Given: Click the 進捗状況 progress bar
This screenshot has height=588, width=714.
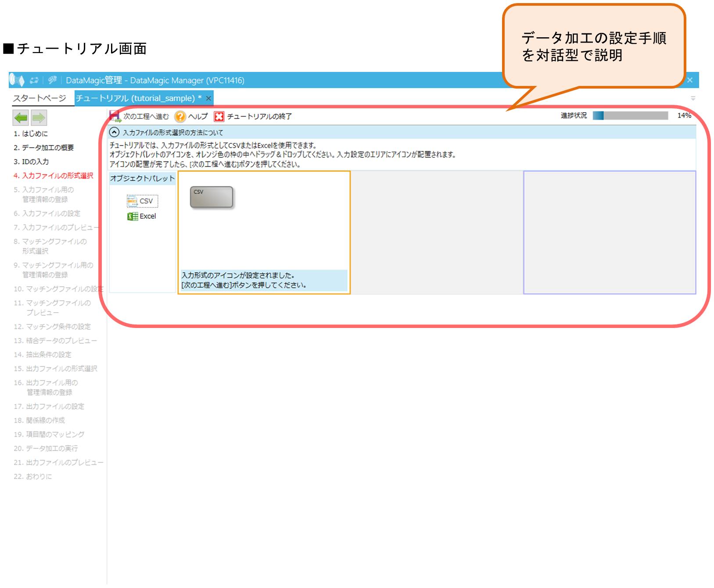Looking at the screenshot, I should coord(630,115).
